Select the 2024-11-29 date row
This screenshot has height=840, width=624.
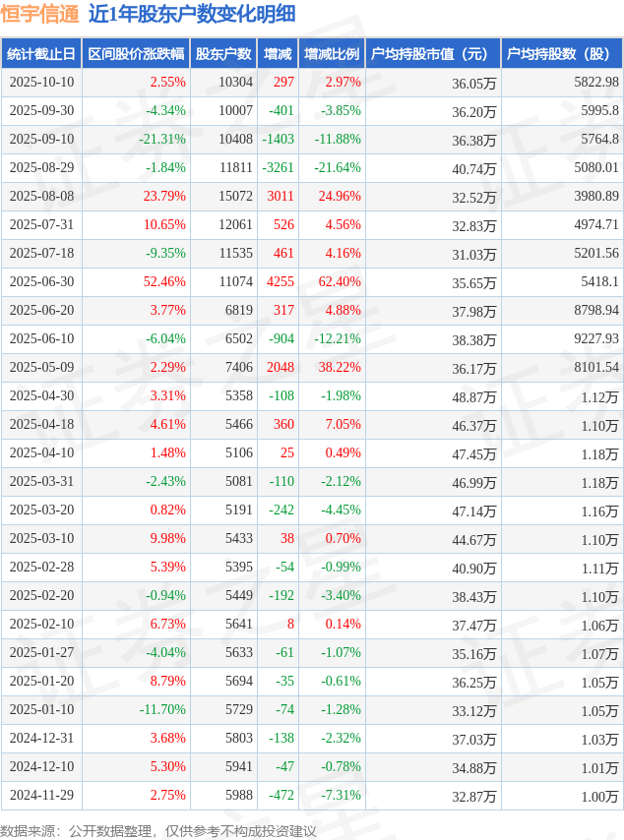tap(41, 796)
